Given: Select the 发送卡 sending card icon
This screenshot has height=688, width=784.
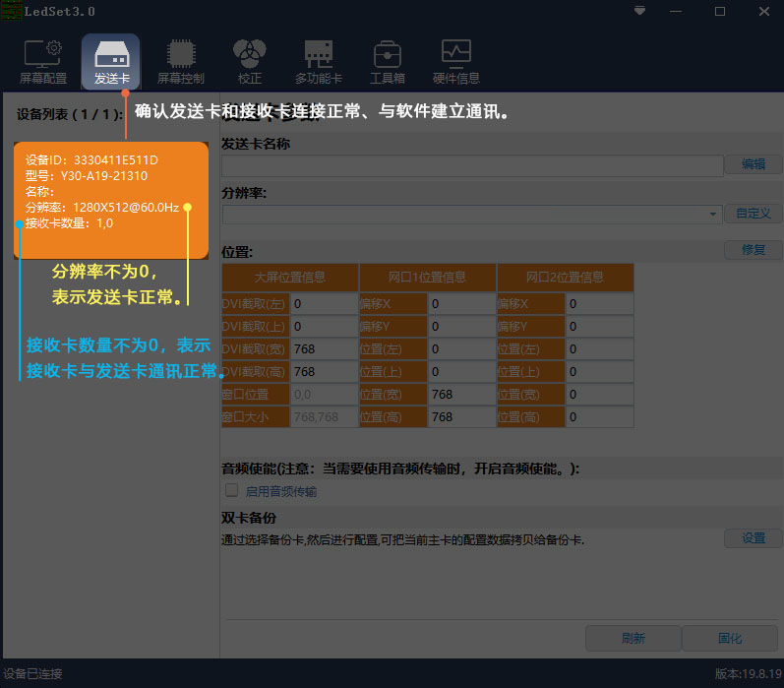Looking at the screenshot, I should pyautogui.click(x=111, y=62).
